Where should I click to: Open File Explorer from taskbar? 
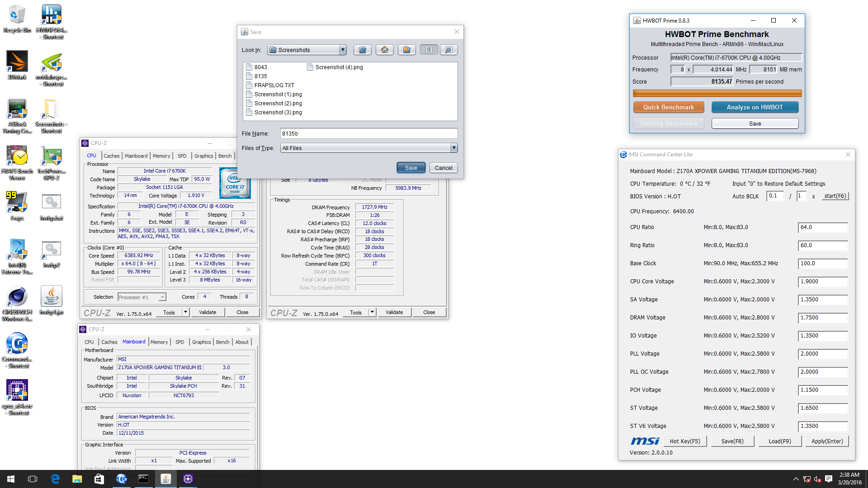(x=77, y=479)
